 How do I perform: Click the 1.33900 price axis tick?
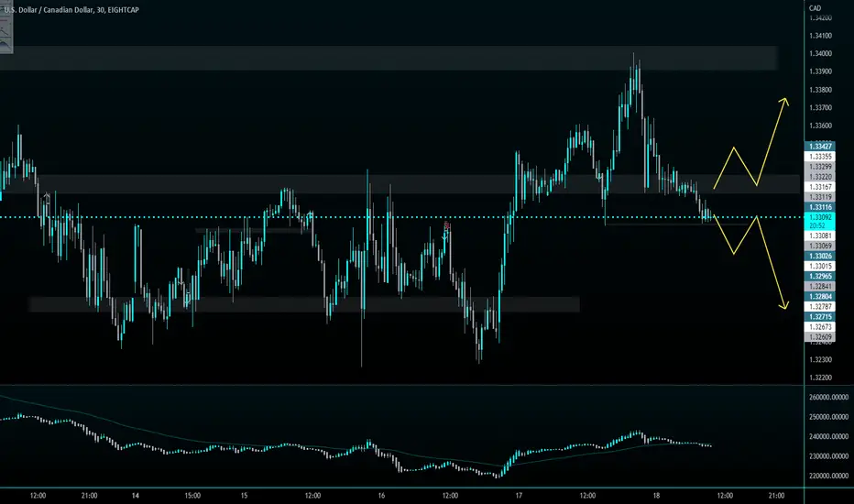[820, 71]
